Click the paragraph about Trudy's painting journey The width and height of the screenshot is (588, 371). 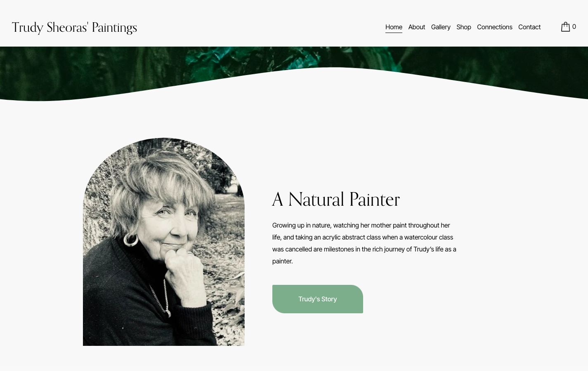click(x=364, y=243)
